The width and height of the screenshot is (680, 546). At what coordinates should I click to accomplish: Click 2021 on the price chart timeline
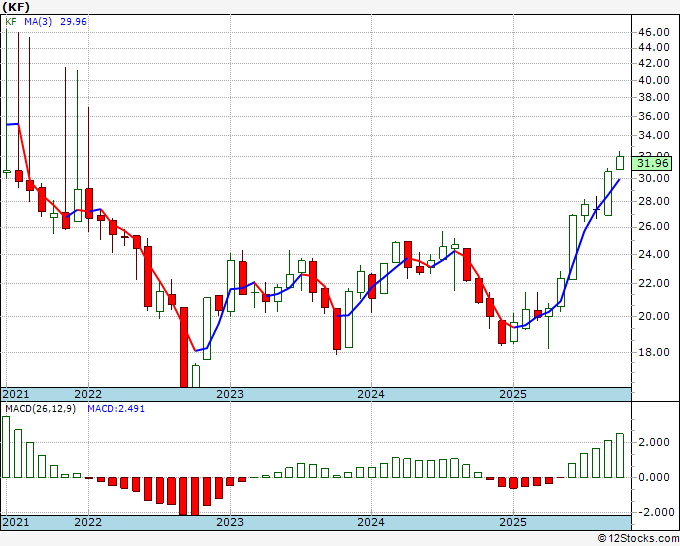16,394
